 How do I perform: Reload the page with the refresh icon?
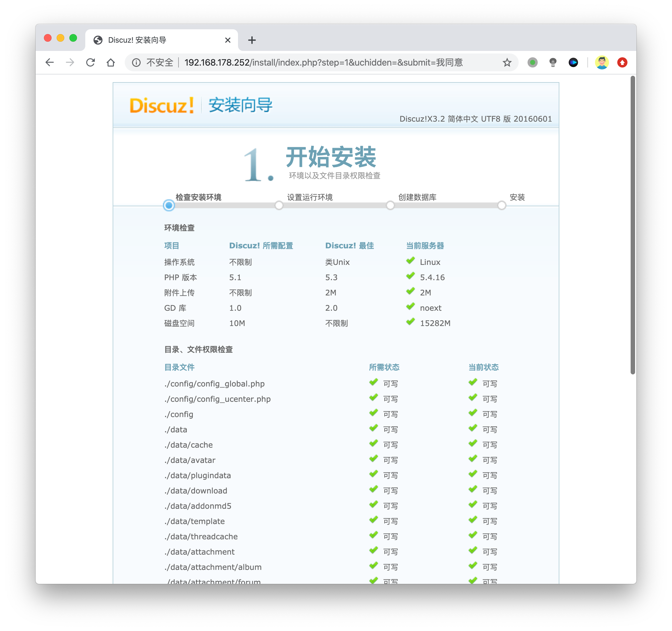[90, 63]
